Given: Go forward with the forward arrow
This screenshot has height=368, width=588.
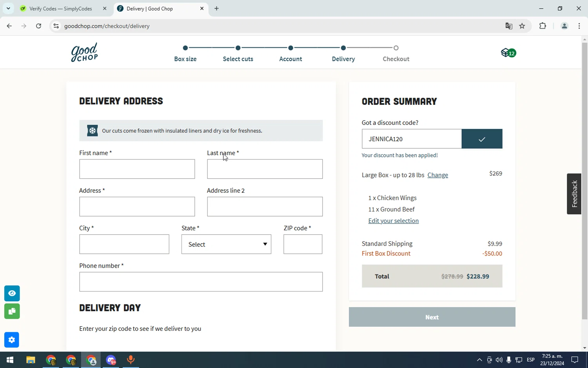Looking at the screenshot, I should coord(24,26).
